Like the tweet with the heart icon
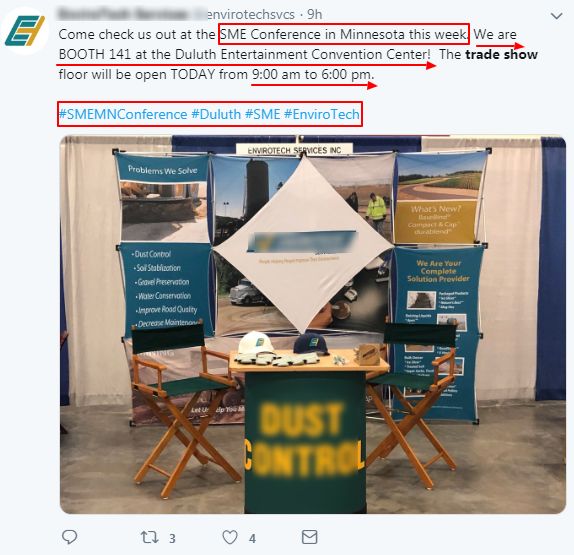 point(230,537)
